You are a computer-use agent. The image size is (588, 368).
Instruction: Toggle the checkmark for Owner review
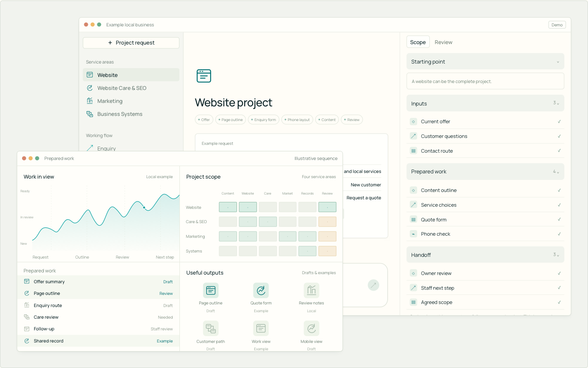tap(559, 273)
